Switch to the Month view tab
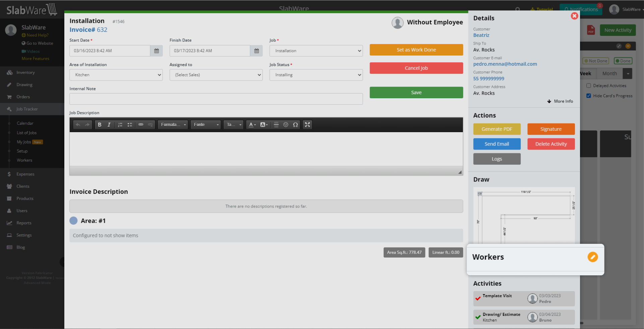 609,73
